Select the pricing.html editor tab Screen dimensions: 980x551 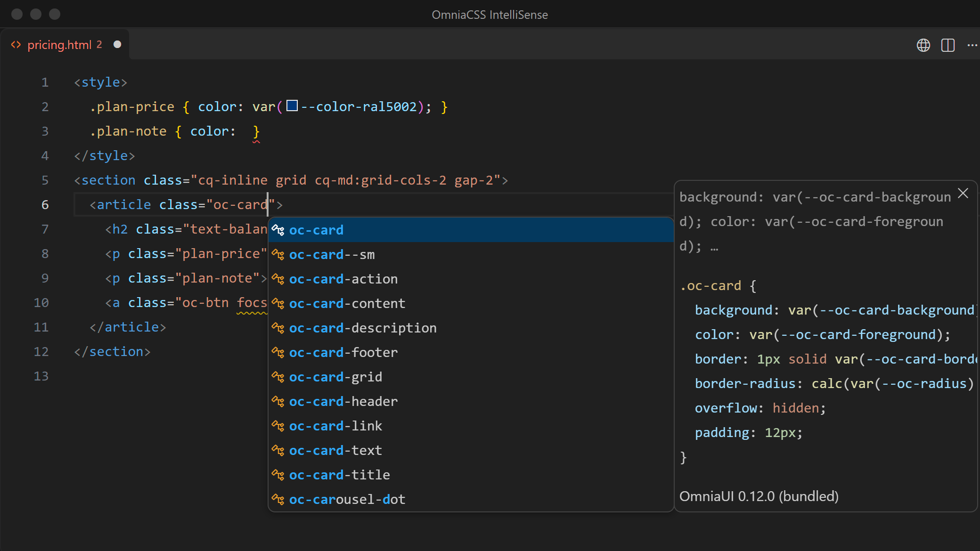coord(65,45)
